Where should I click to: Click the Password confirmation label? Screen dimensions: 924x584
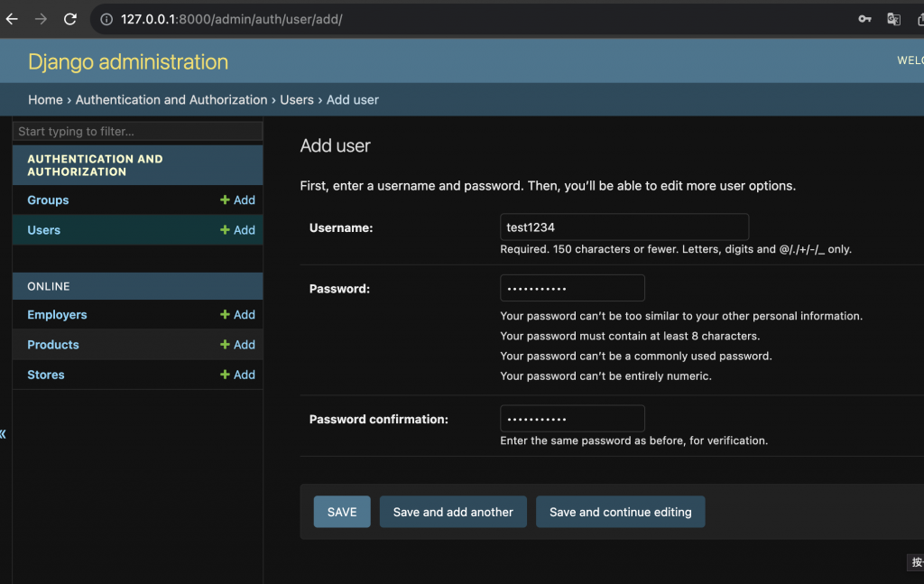tap(379, 419)
